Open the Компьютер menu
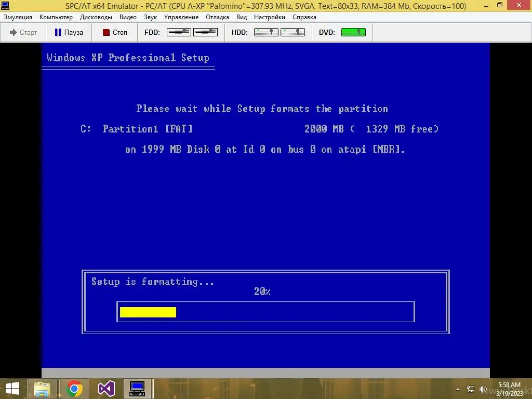This screenshot has height=399, width=532. point(56,17)
